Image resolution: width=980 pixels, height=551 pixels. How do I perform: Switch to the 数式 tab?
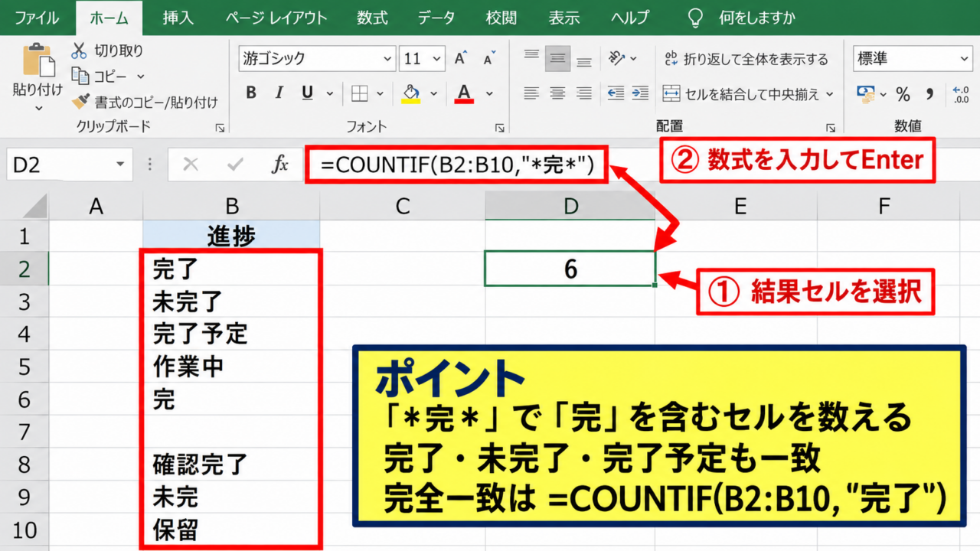(372, 18)
